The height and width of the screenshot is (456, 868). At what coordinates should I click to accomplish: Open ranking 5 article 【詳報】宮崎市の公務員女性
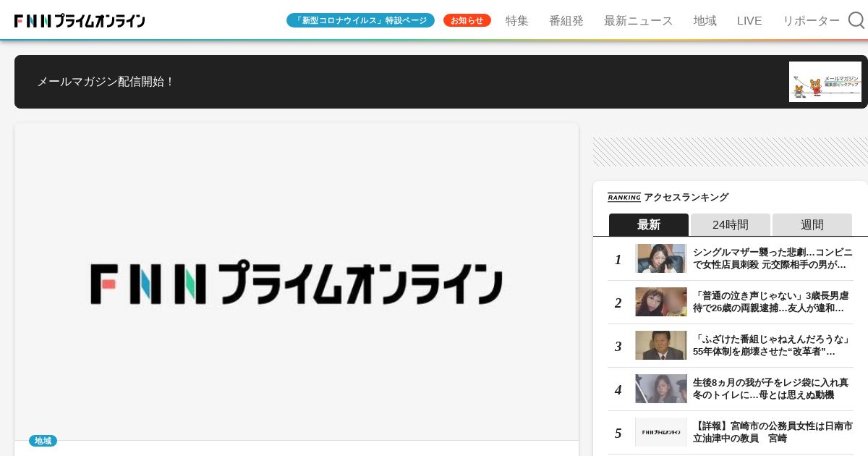point(773,432)
